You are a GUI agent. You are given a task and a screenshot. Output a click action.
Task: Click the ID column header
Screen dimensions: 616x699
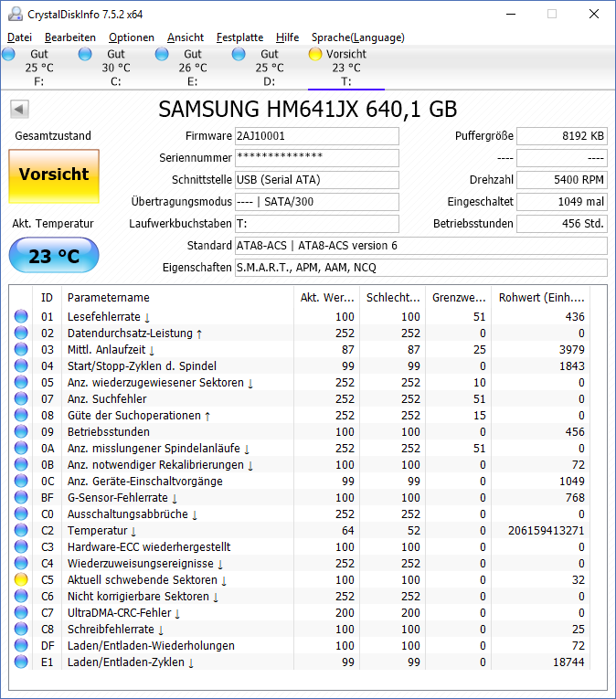(47, 297)
